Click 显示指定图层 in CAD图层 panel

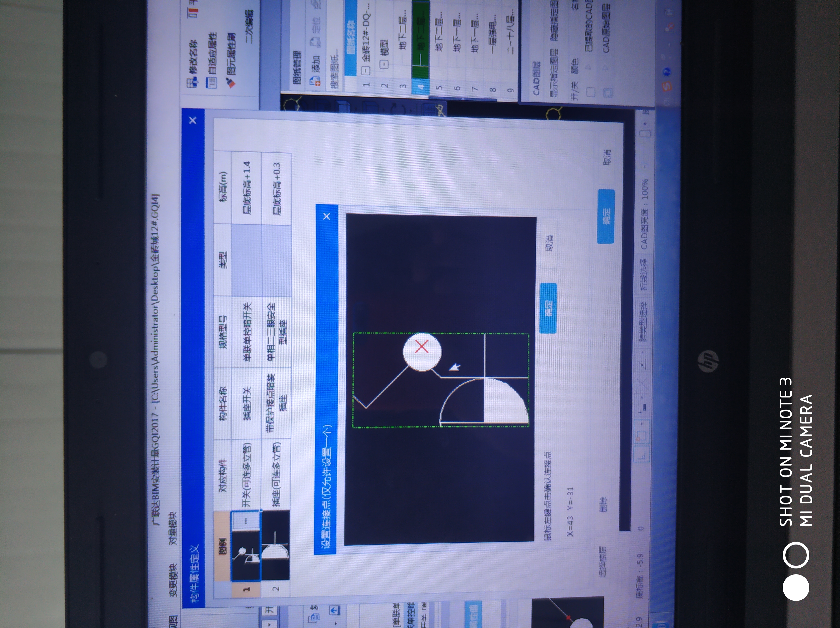(x=554, y=73)
